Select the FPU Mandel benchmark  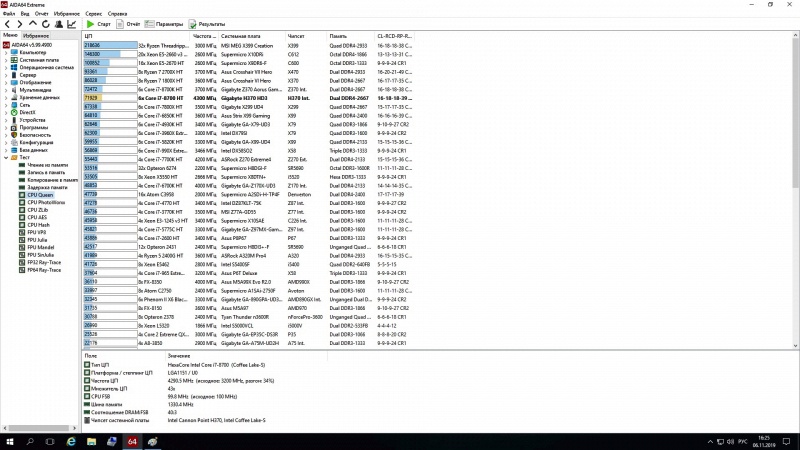pyautogui.click(x=40, y=247)
